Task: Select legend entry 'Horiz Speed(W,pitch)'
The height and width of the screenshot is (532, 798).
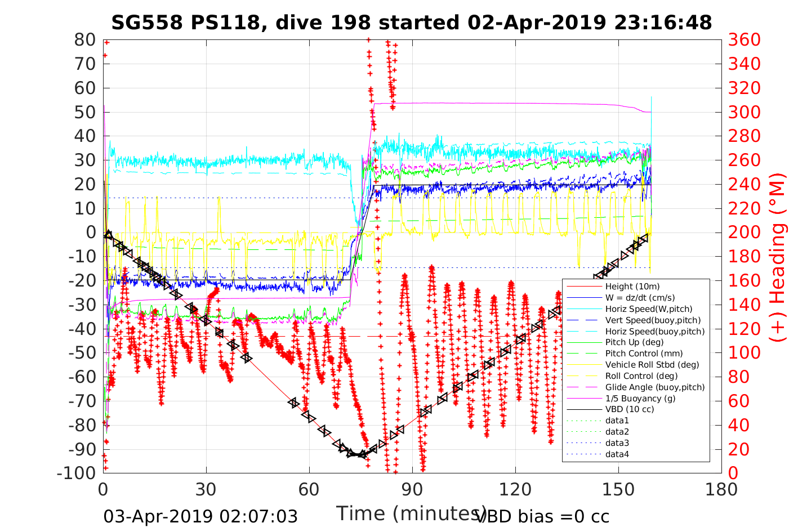Action: (649, 309)
